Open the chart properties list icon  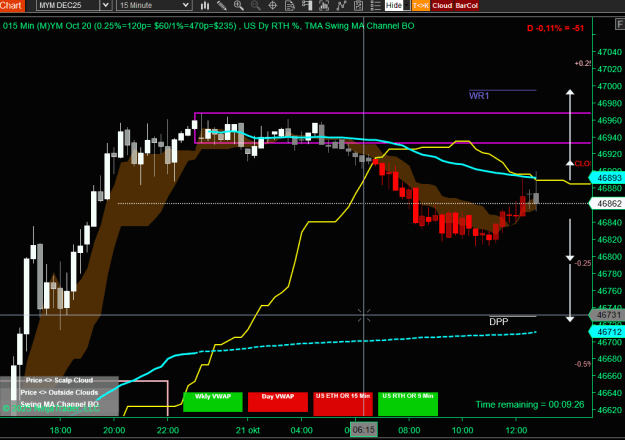(x=375, y=5)
